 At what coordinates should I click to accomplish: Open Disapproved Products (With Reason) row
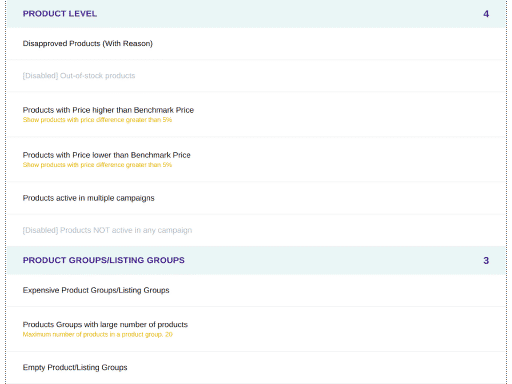[256, 44]
